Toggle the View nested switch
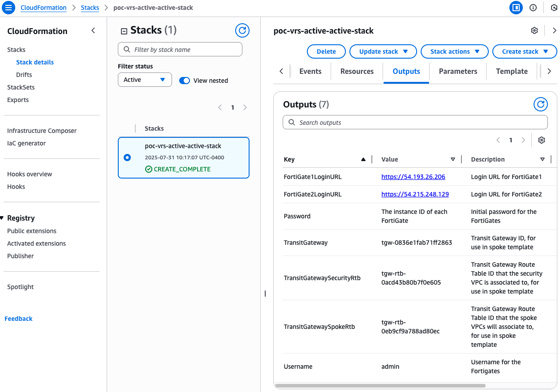Screen dimensions: 560x392 pyautogui.click(x=185, y=81)
